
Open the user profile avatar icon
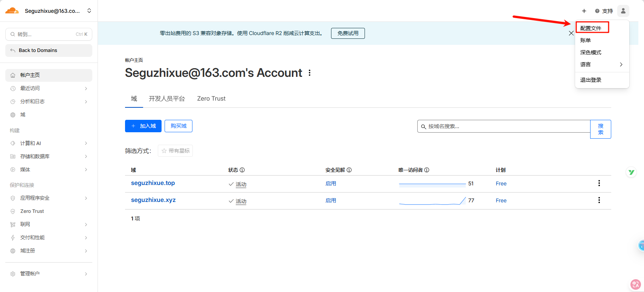(623, 11)
